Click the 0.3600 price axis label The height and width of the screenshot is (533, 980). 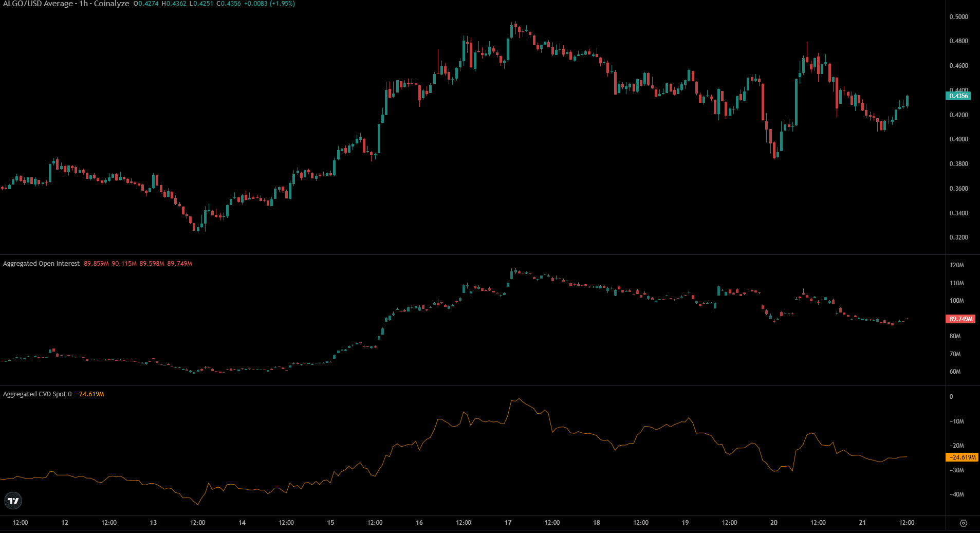coord(958,189)
